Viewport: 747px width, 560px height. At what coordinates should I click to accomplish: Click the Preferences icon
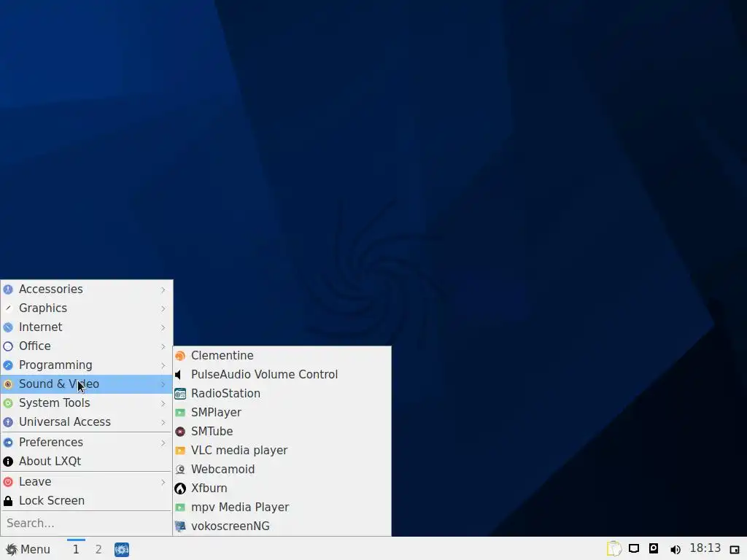(8, 443)
